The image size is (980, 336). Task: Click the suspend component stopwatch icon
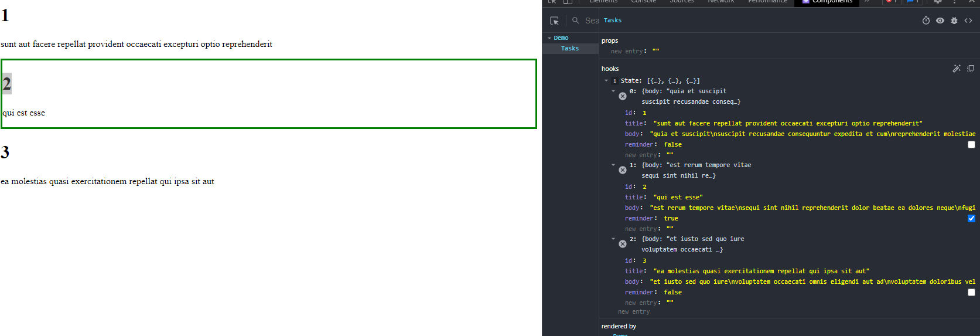[x=926, y=21]
